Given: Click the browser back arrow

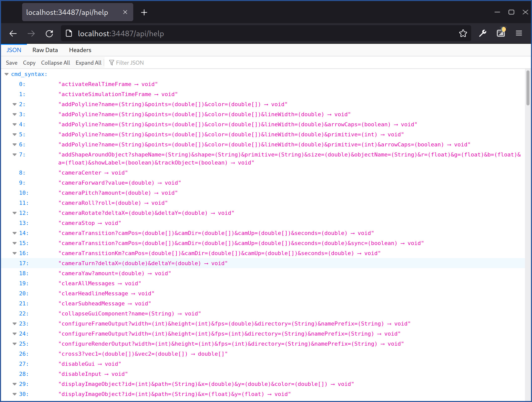Looking at the screenshot, I should [13, 33].
